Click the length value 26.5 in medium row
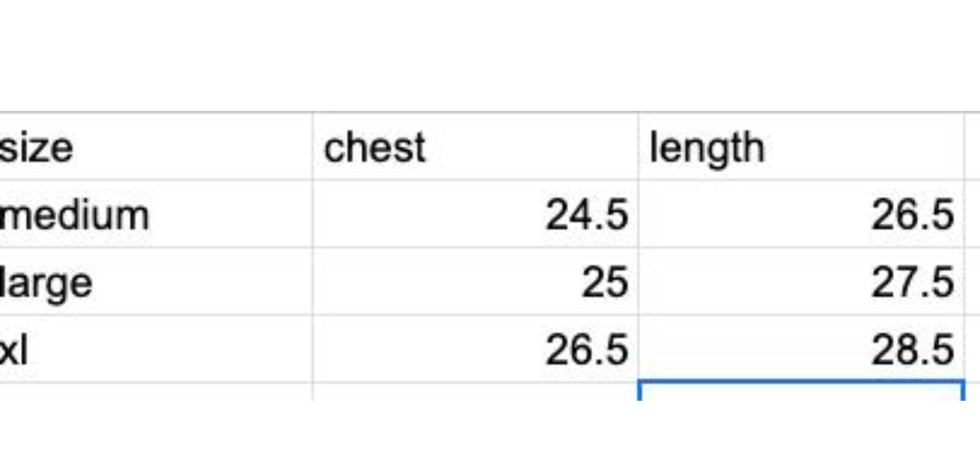The width and height of the screenshot is (980, 462). (x=800, y=214)
